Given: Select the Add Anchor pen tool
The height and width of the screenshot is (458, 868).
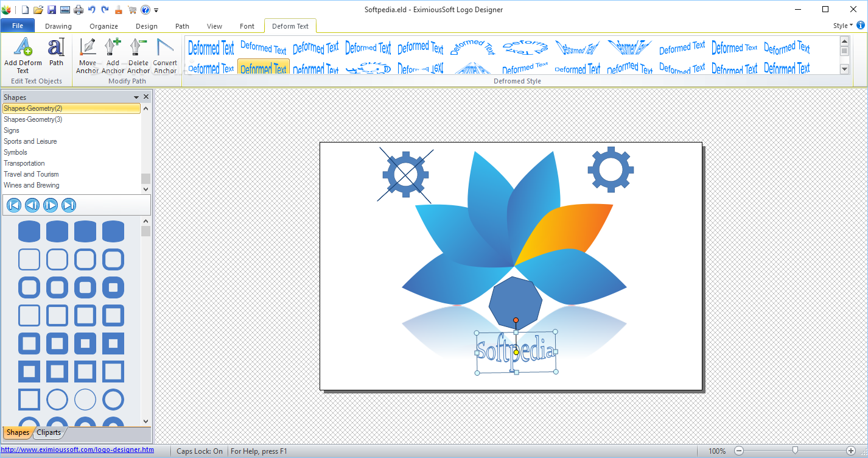Looking at the screenshot, I should 113,55.
